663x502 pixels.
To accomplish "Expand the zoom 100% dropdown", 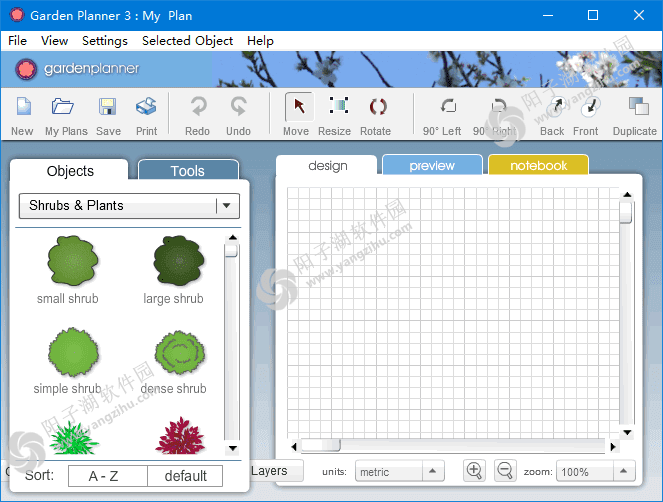I will pos(596,471).
